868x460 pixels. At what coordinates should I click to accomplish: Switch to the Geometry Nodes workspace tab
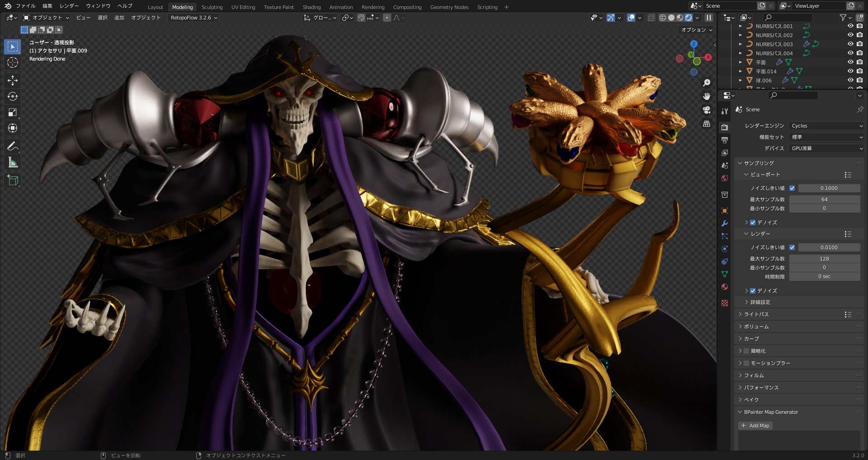click(x=449, y=7)
